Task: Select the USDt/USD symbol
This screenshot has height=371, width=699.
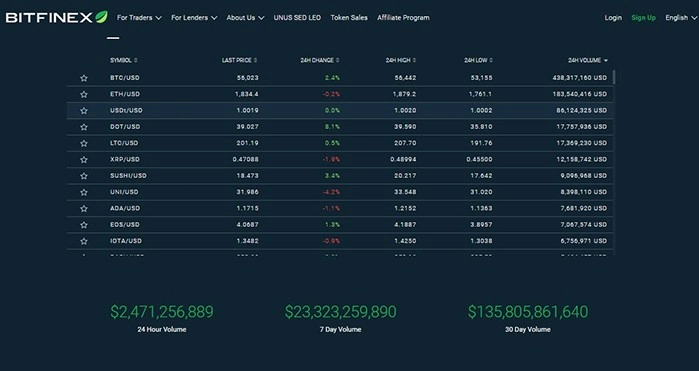Action: tap(126, 110)
